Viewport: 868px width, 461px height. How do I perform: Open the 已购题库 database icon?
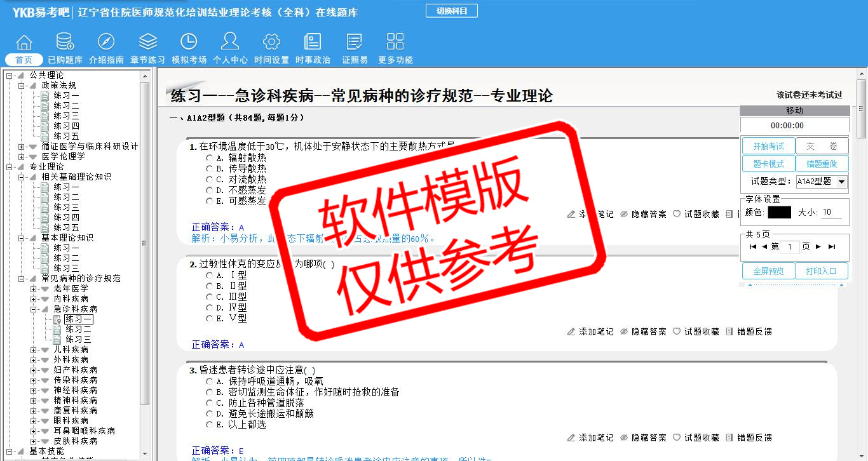click(65, 43)
